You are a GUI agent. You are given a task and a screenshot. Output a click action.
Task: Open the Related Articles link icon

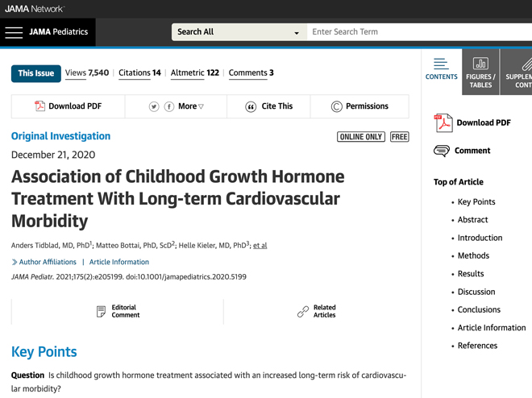point(302,312)
